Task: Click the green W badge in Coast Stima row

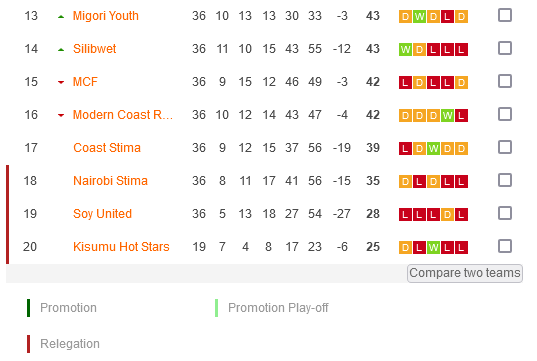Action: [433, 148]
